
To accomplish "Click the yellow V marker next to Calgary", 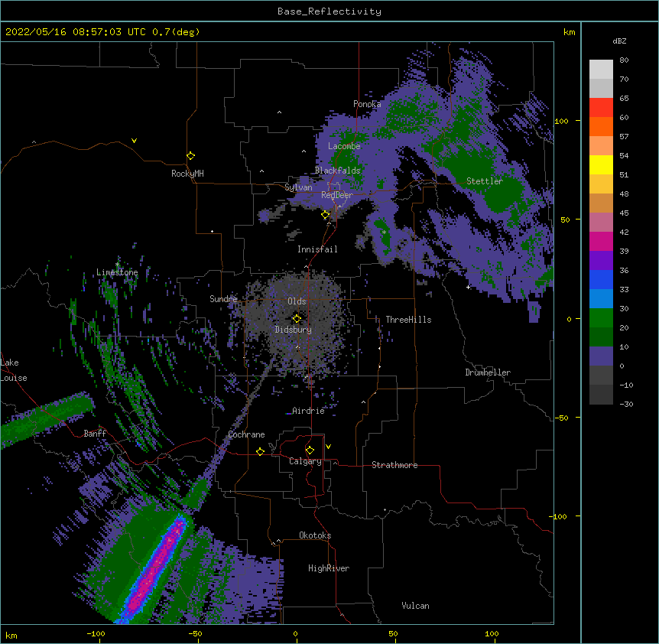I will 328,447.
